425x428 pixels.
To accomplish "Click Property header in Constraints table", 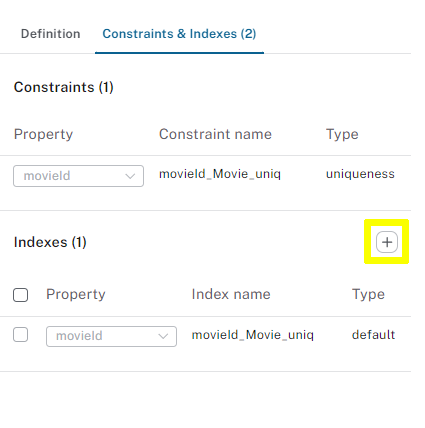I will point(43,134).
